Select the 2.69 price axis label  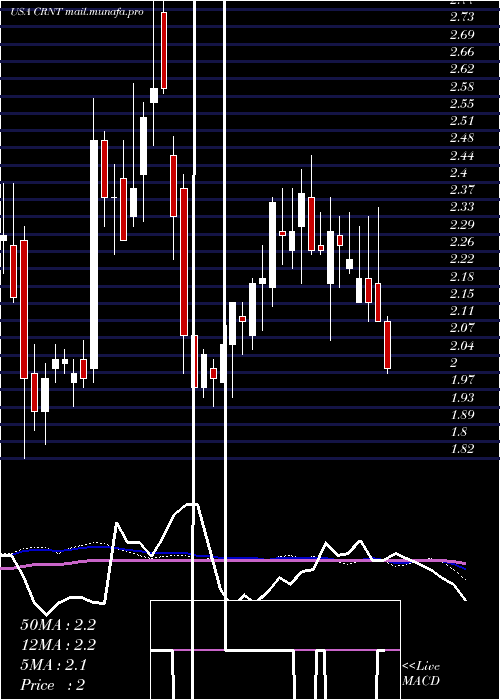point(462,34)
